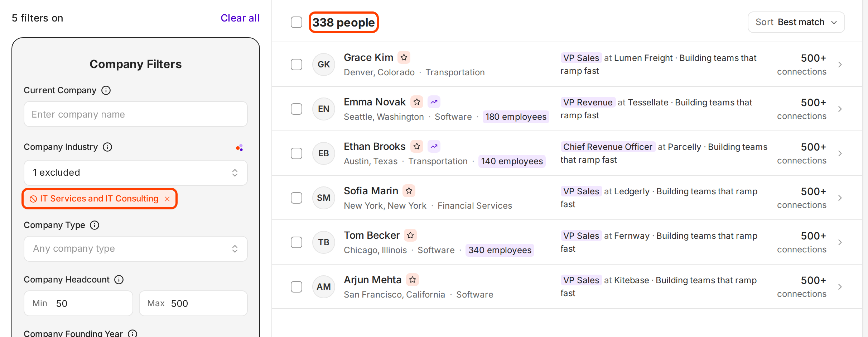The height and width of the screenshot is (337, 868).
Task: Click the star icon next to Sofia Marin
Action: pyautogui.click(x=409, y=191)
